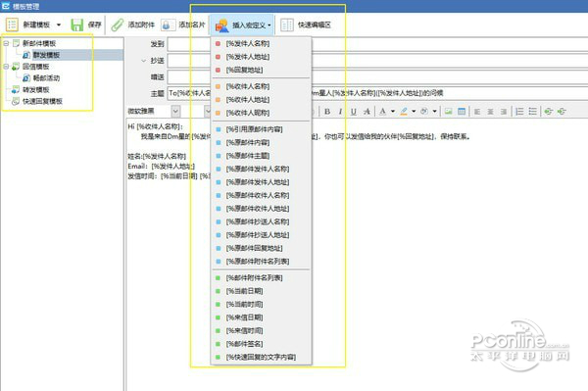The width and height of the screenshot is (588, 391).
Task: Close the 插入宏定义 dropdown button
Action: tap(242, 25)
